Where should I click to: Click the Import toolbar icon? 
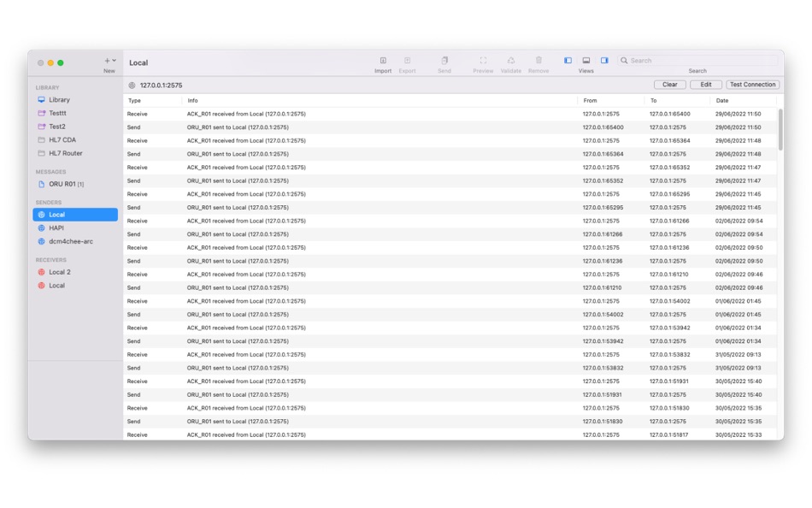(382, 60)
